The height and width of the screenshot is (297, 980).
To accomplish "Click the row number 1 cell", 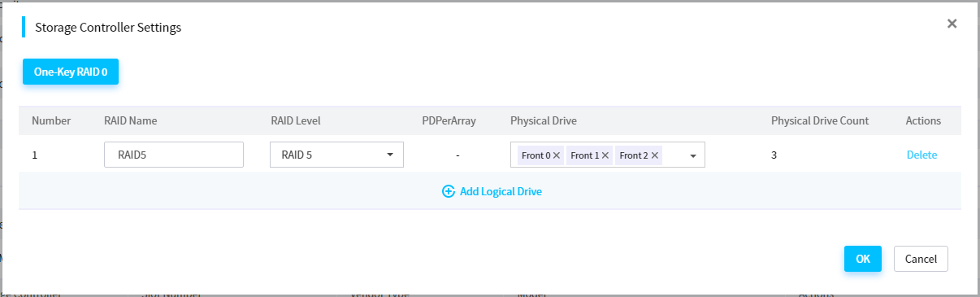I will coord(35,155).
